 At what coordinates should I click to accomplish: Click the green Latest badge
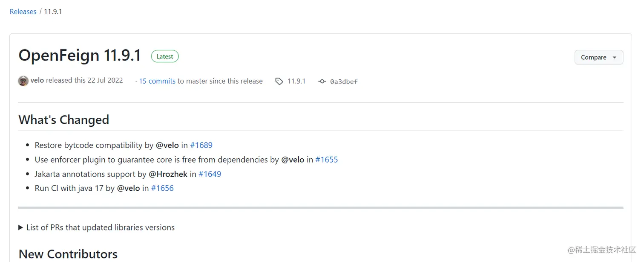click(165, 56)
